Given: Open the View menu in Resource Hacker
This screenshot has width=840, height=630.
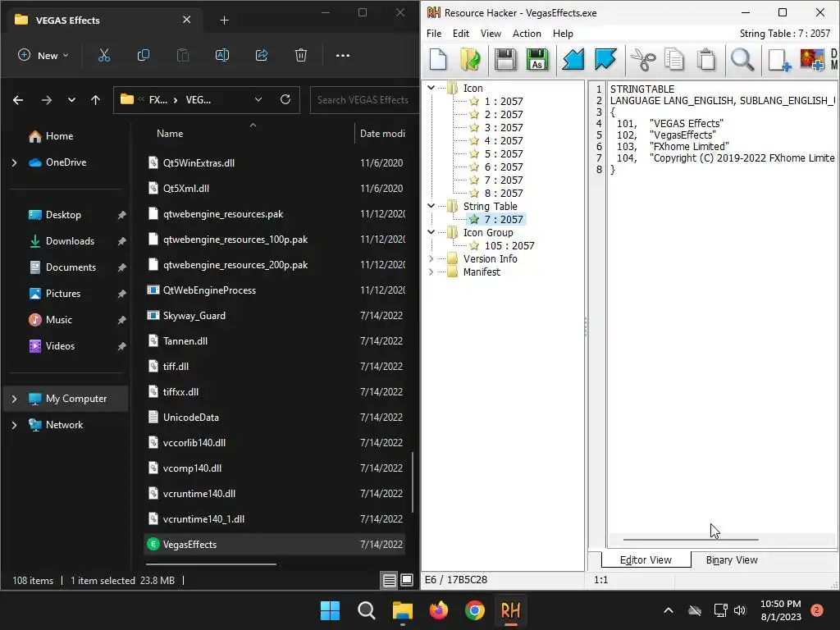Looking at the screenshot, I should coord(491,33).
